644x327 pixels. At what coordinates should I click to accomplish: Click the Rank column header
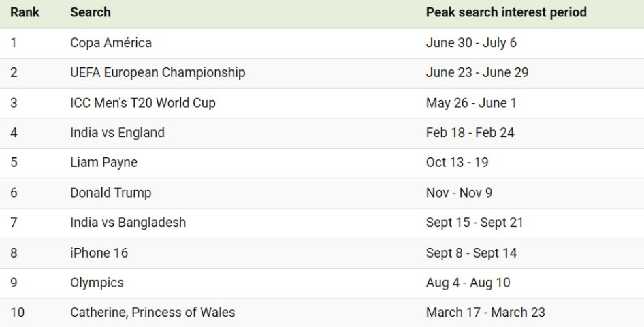tap(25, 12)
